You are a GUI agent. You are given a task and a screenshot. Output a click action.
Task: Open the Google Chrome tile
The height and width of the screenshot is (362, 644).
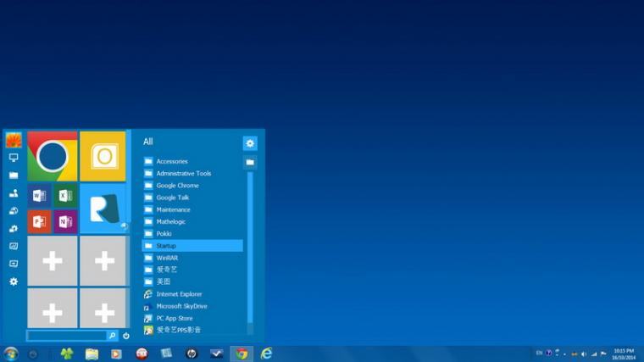pos(52,156)
